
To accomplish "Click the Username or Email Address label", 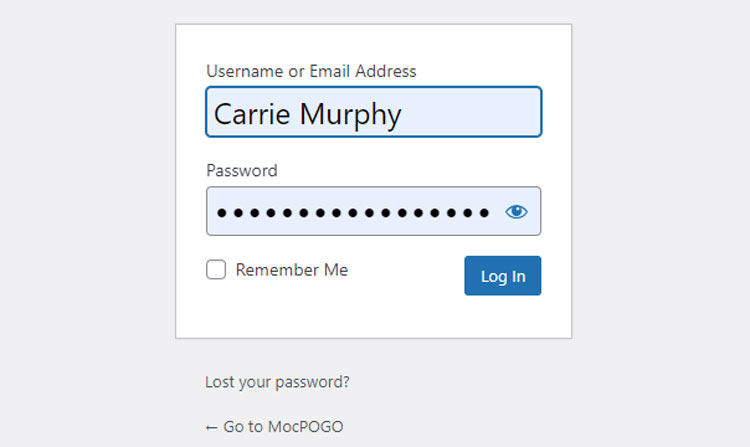I will [311, 71].
